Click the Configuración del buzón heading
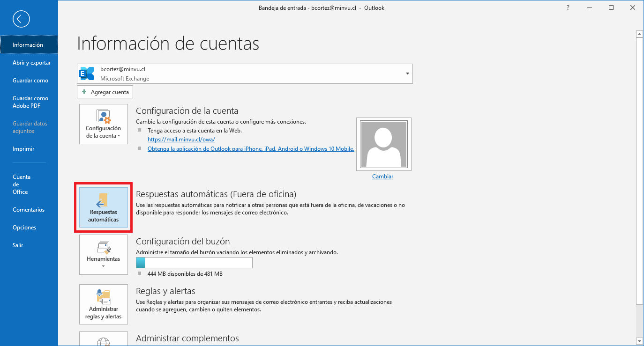The image size is (644, 346). pos(183,242)
